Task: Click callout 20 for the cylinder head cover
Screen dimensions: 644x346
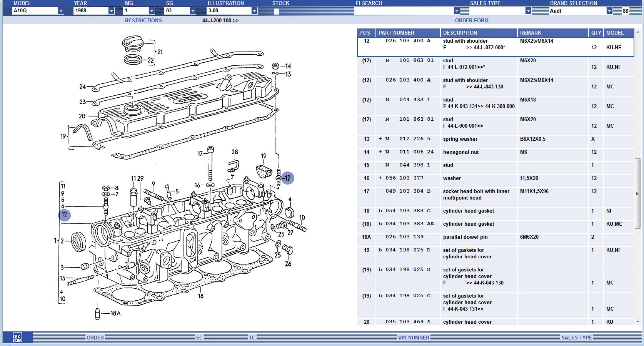Action: 82,116
